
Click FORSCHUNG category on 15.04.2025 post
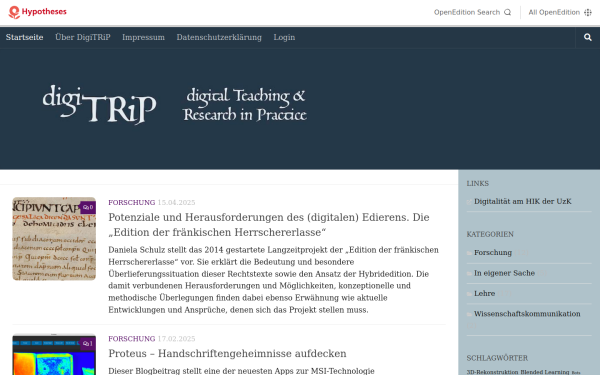132,202
